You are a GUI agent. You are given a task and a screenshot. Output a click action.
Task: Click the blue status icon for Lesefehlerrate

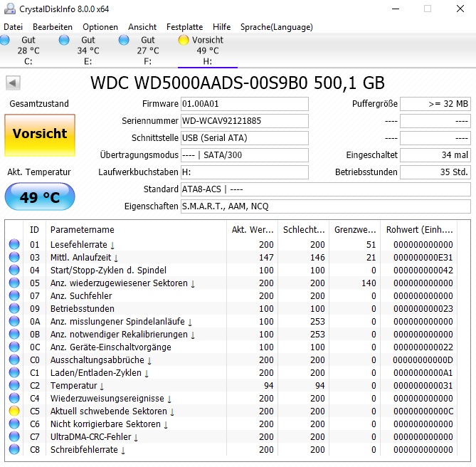coord(14,244)
